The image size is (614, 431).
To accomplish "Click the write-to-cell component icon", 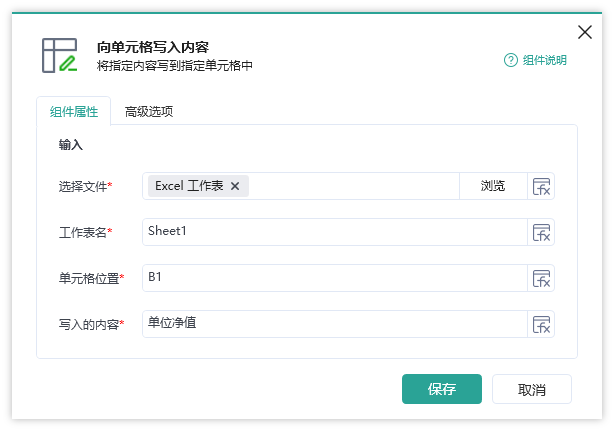I will click(59, 55).
